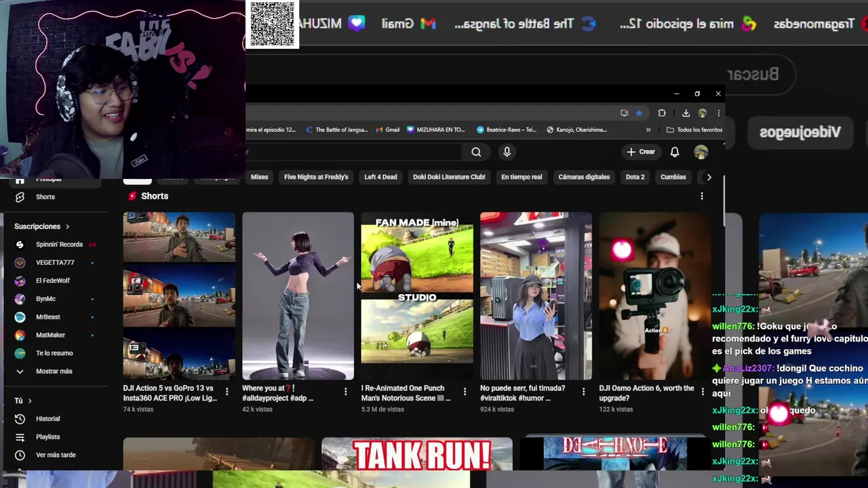Click mirrored Videojuegos chip in background window

pos(800,132)
